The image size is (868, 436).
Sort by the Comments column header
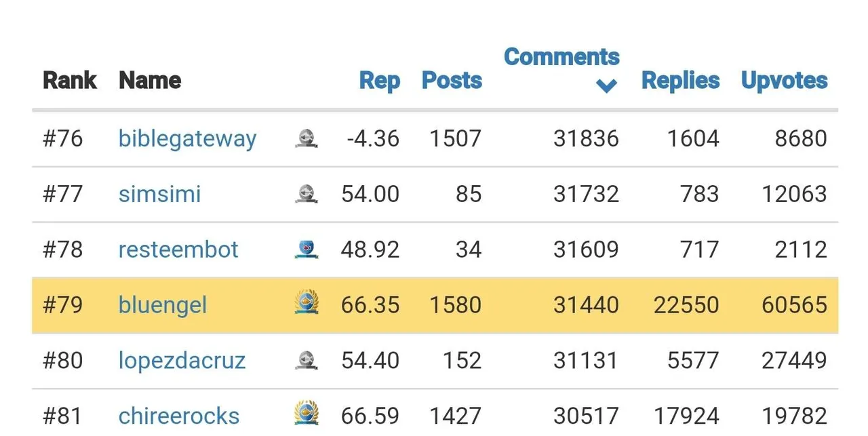tap(561, 57)
